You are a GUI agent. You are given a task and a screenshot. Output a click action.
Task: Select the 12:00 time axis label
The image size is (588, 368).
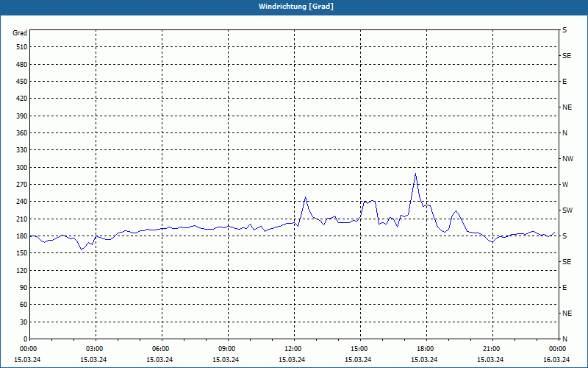pyautogui.click(x=293, y=349)
